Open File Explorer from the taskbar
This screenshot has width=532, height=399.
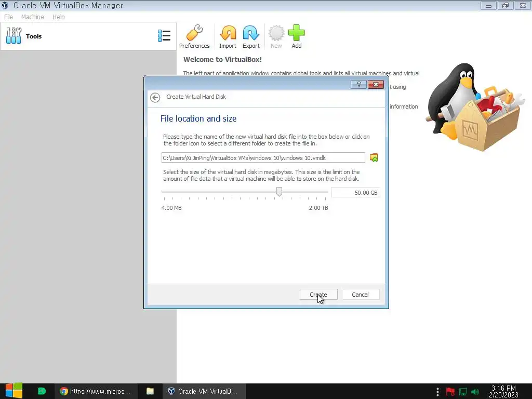150,391
